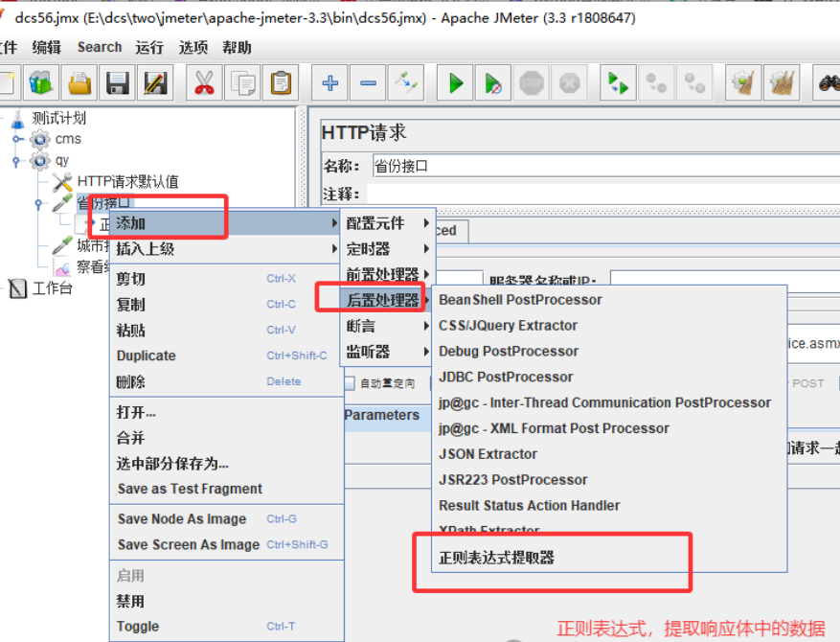840x642 pixels.
Task: Click the Save floppy disk icon
Action: 117,83
